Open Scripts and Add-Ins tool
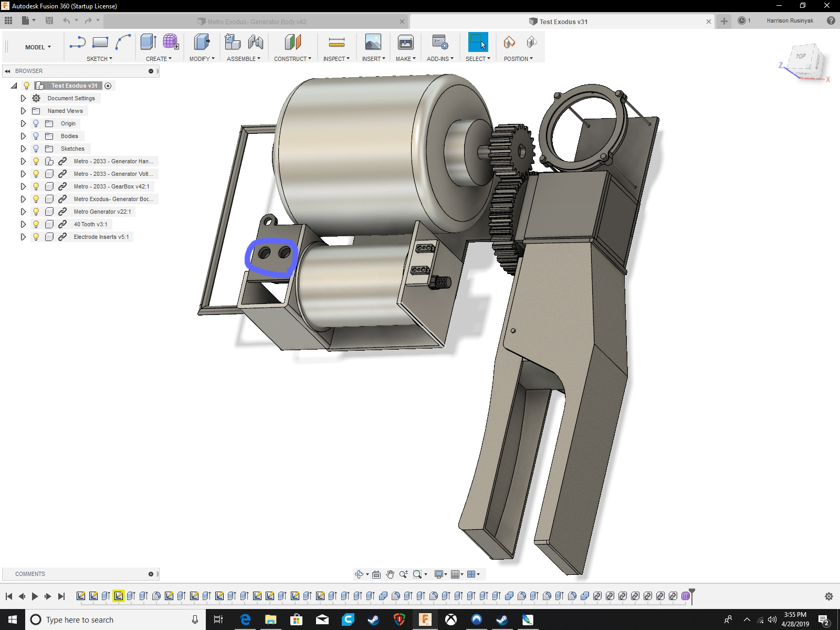This screenshot has height=630, width=840. coord(440,42)
